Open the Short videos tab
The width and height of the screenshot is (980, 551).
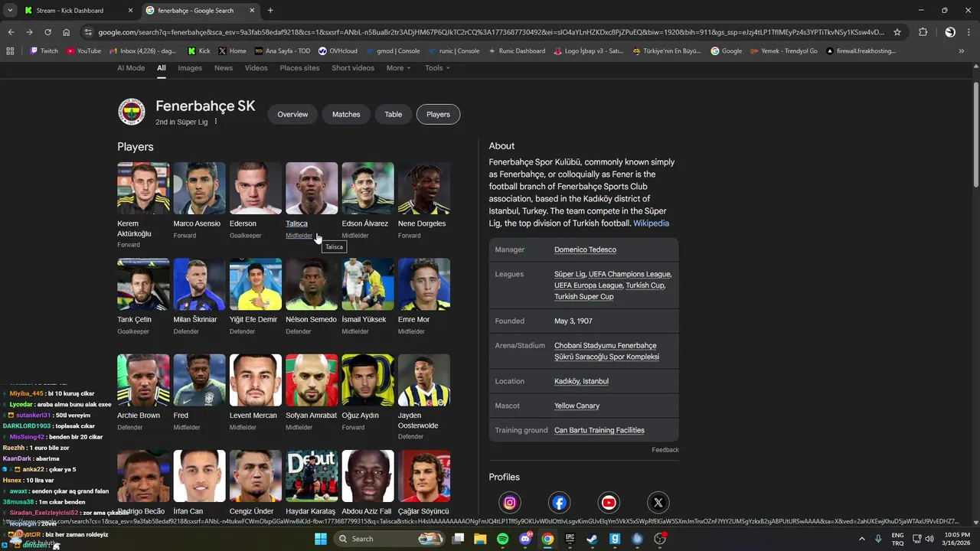click(353, 68)
